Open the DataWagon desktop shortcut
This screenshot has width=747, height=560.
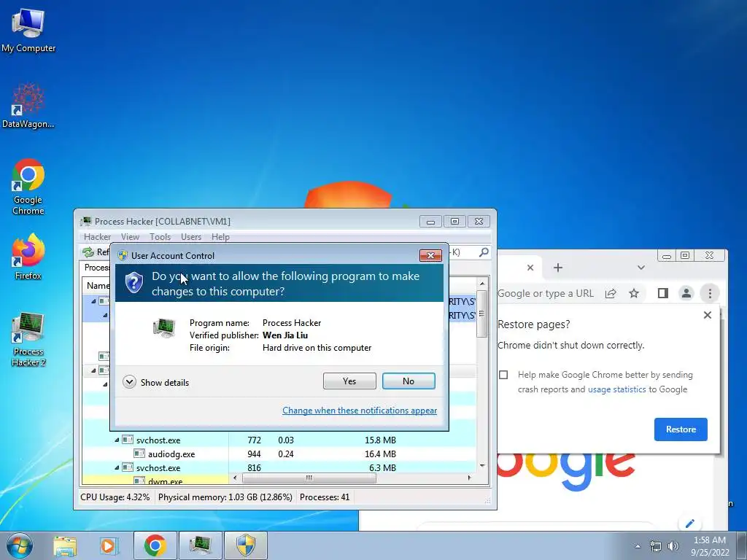[28, 106]
